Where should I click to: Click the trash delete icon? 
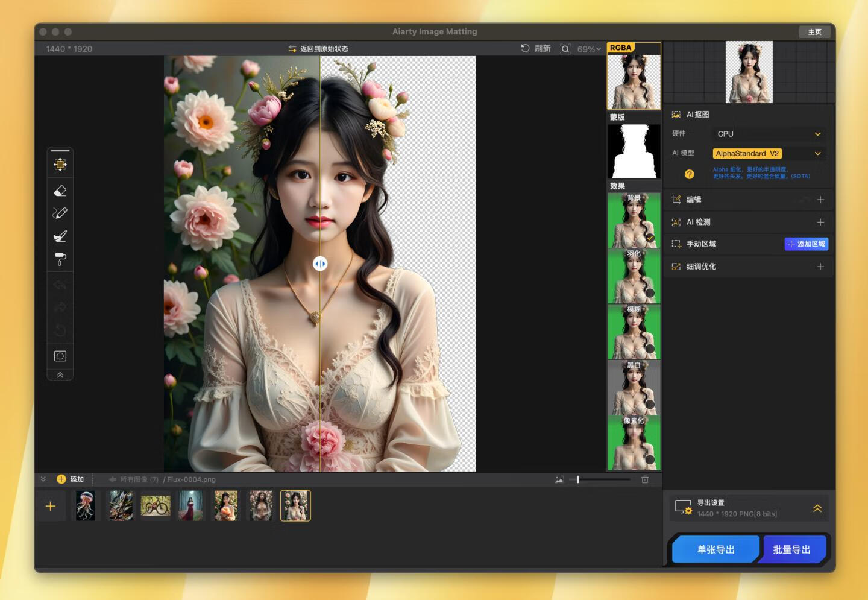point(645,479)
